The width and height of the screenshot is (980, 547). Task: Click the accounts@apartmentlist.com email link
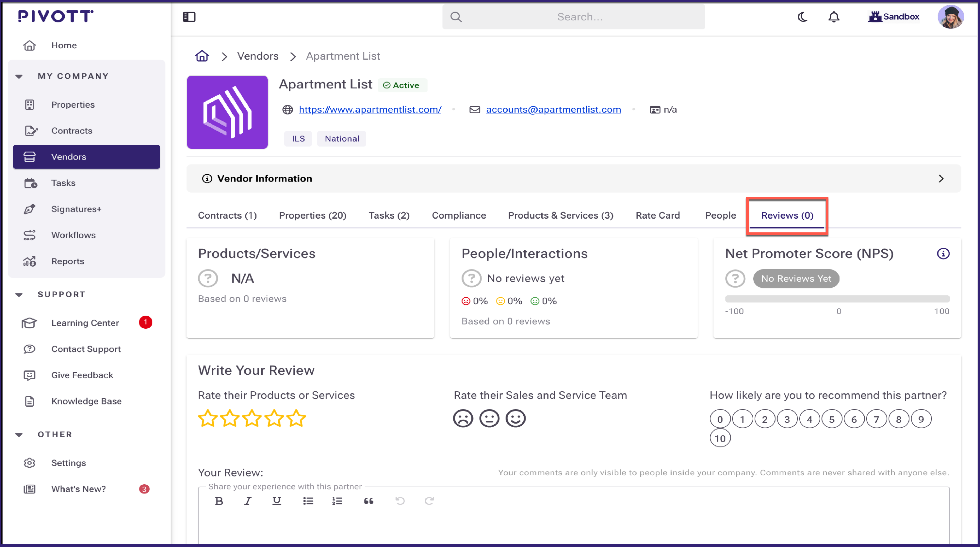553,109
